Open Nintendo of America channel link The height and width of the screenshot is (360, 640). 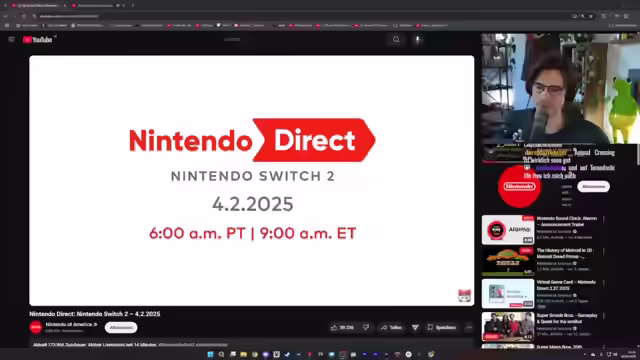(69, 324)
